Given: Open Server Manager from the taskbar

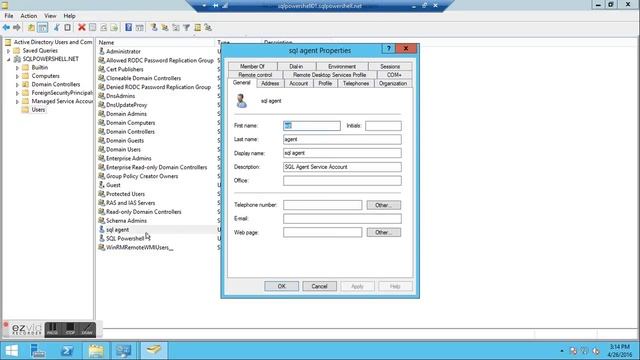Looking at the screenshot, I should point(38,351).
